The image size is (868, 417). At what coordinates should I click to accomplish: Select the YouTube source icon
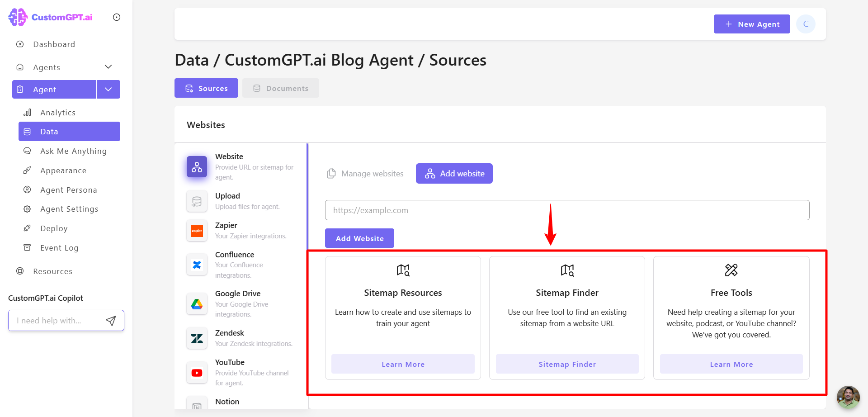click(x=197, y=373)
